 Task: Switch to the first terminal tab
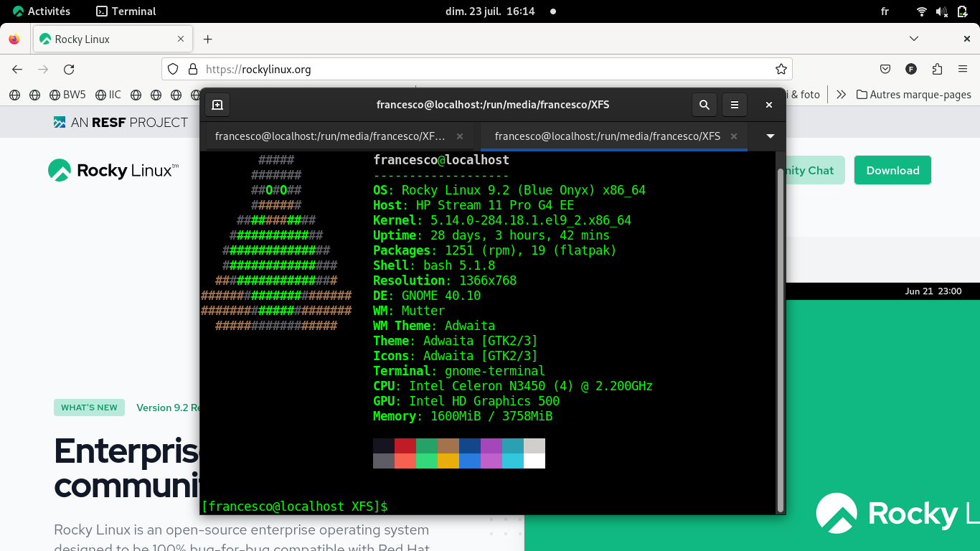tap(330, 136)
